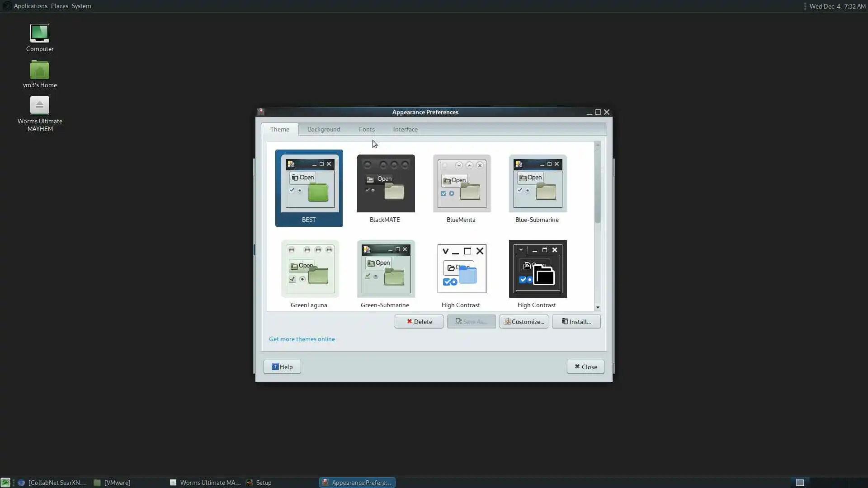Open the Fonts tab
This screenshot has width=868, height=488.
coord(367,129)
